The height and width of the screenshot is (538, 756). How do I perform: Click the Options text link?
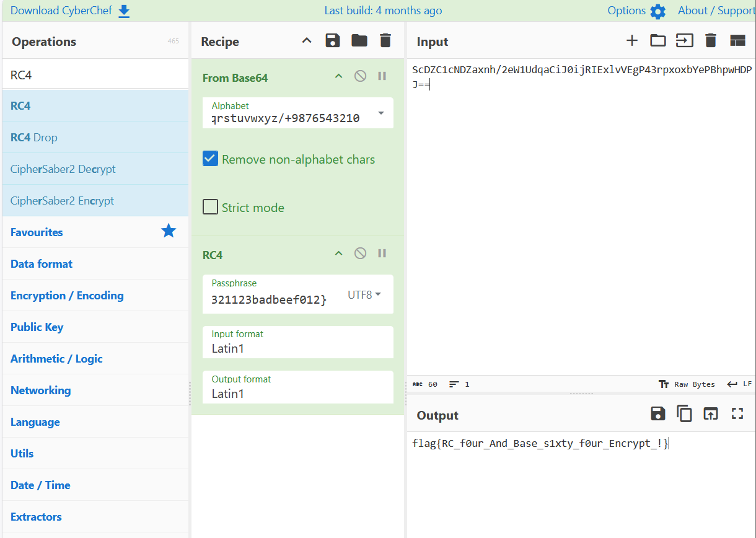(x=626, y=11)
